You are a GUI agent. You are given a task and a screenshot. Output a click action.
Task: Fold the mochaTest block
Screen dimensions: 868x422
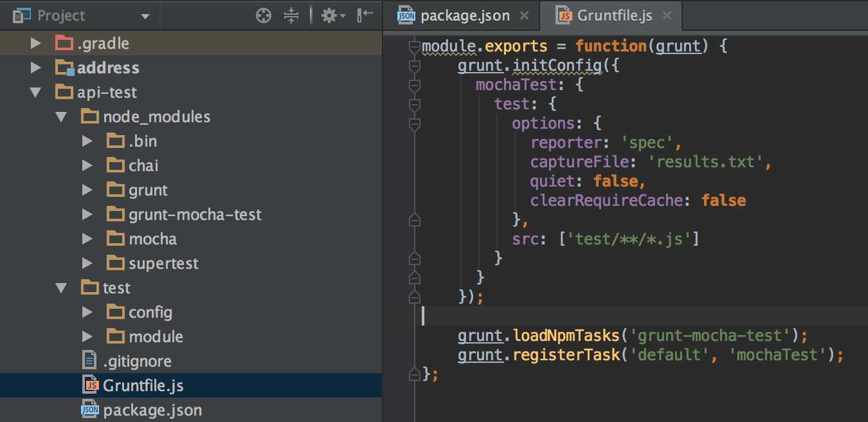click(414, 85)
